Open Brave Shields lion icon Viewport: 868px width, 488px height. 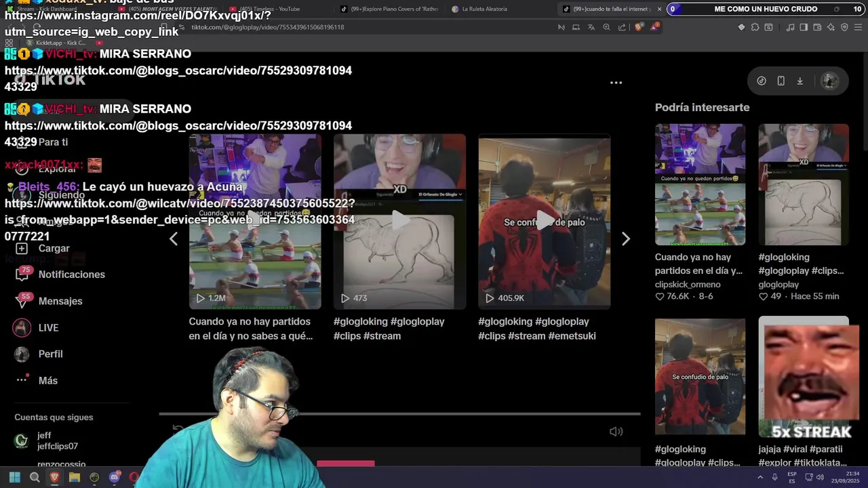tap(639, 27)
